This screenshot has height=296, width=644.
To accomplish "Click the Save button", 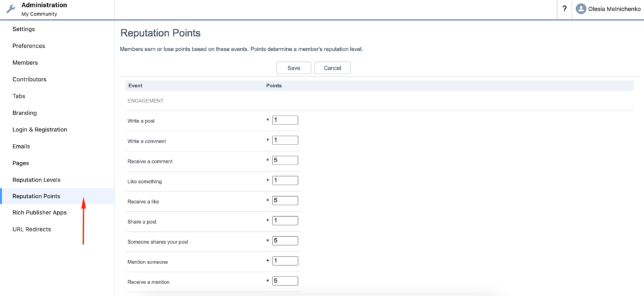I will pos(294,68).
